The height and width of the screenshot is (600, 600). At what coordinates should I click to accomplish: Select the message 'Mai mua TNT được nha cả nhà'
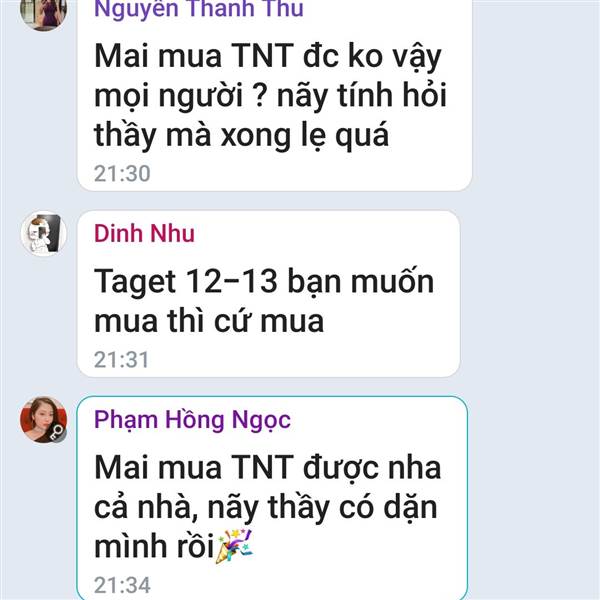[x=272, y=498]
